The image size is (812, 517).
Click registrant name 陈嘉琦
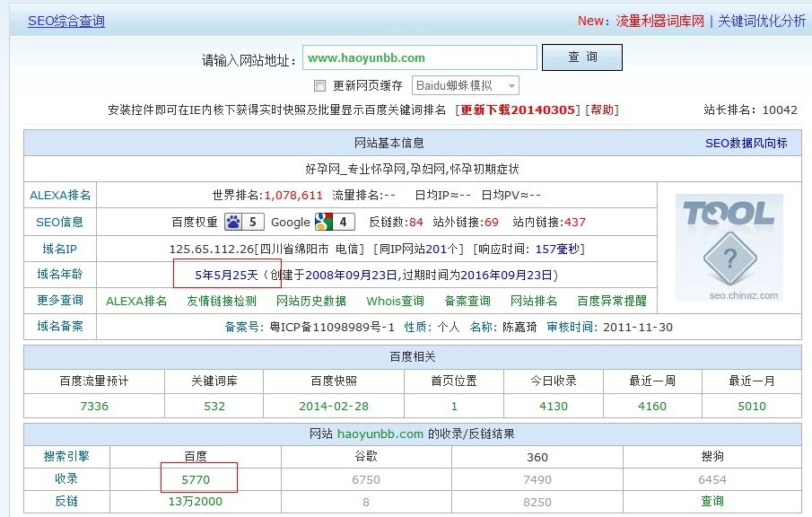pos(520,328)
